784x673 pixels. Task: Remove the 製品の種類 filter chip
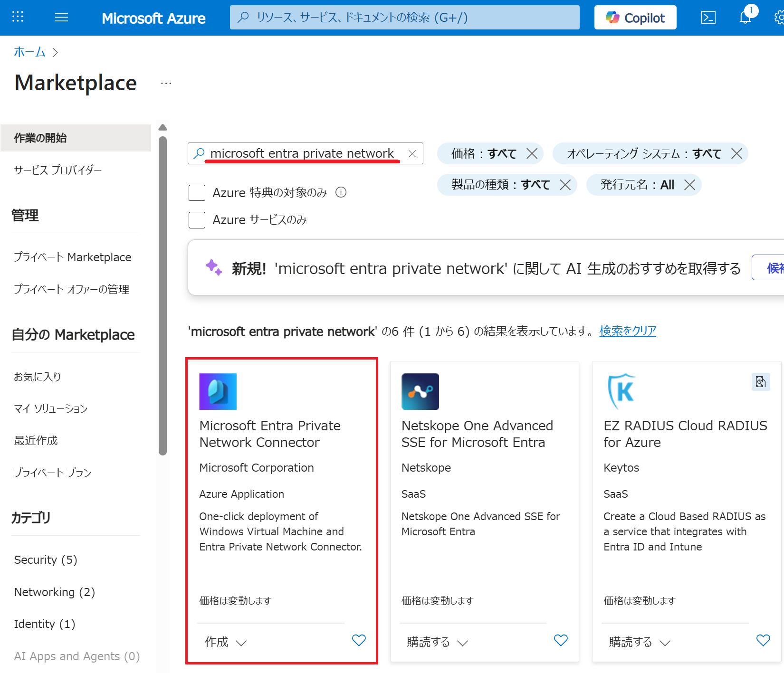(x=565, y=184)
